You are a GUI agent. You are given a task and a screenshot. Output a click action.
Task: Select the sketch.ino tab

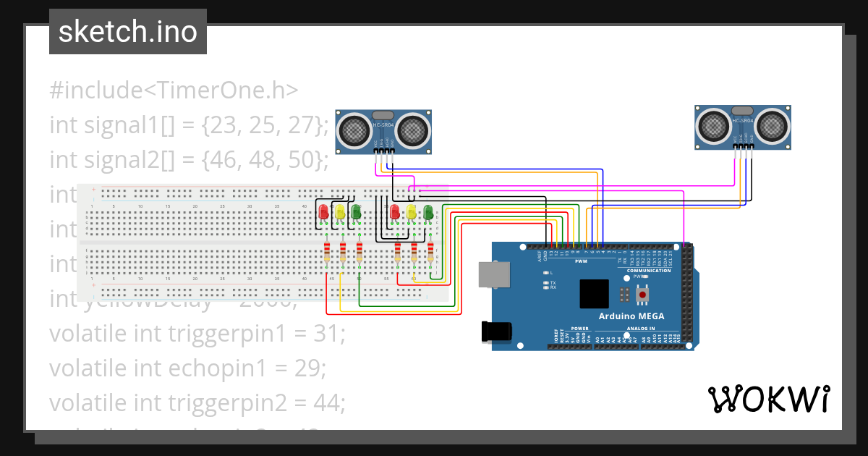pyautogui.click(x=127, y=31)
